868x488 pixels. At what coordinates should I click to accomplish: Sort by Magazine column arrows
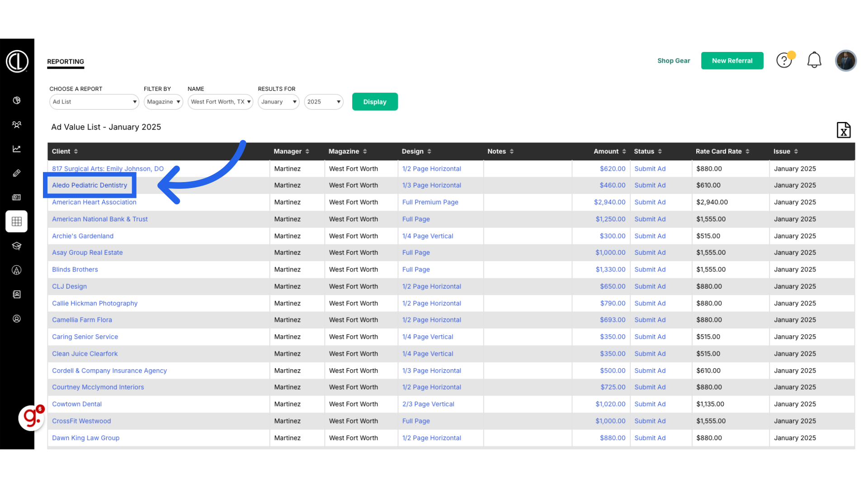click(365, 151)
